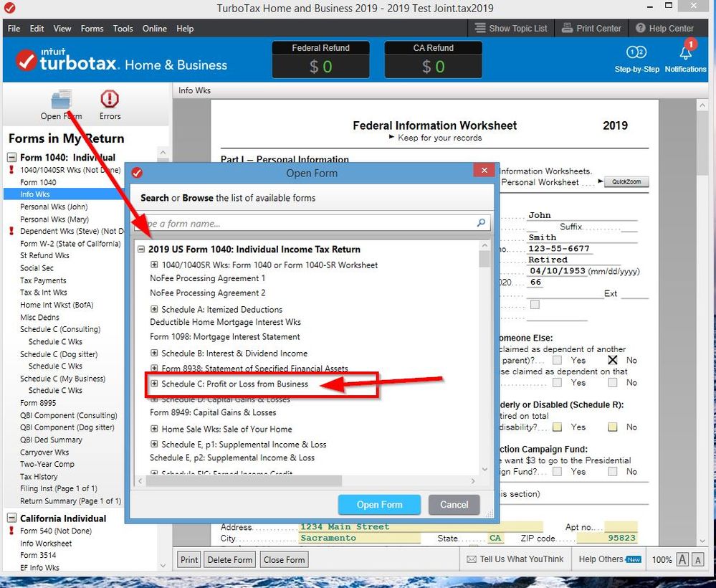Check No for Elderly or Disabled disability
Screen dimensions: 716x588
click(612, 427)
